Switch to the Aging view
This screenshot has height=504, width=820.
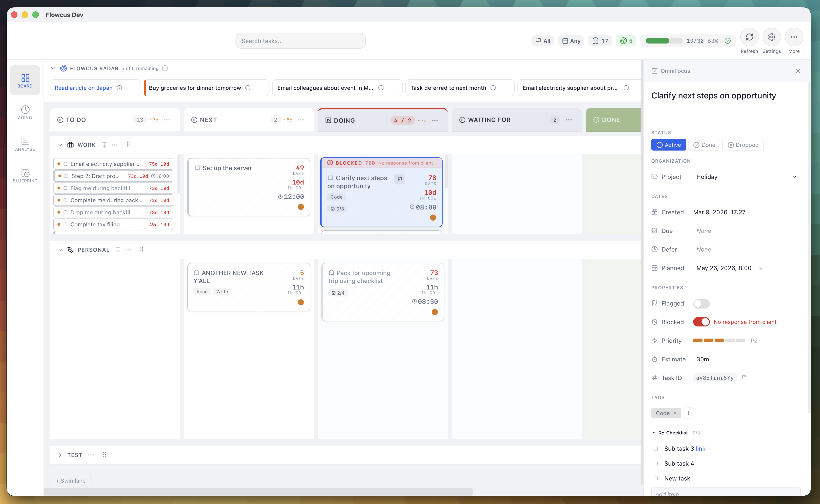[x=25, y=112]
